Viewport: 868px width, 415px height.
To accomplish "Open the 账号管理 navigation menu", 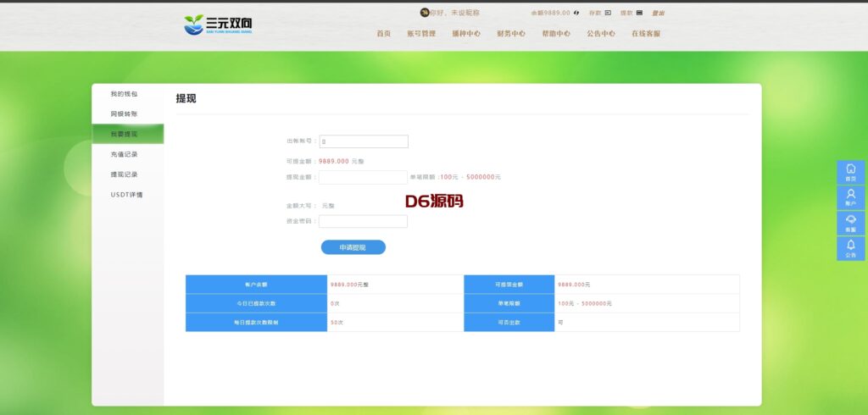I will 421,33.
